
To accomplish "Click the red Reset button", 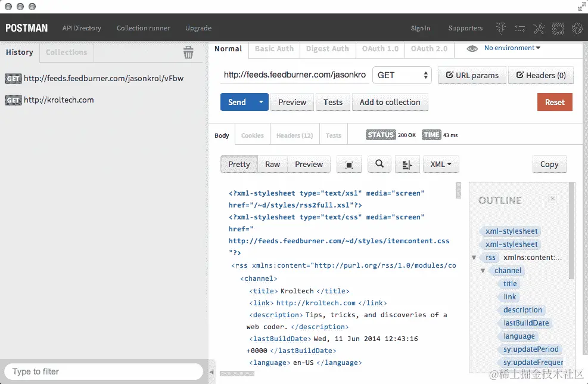I will point(555,102).
